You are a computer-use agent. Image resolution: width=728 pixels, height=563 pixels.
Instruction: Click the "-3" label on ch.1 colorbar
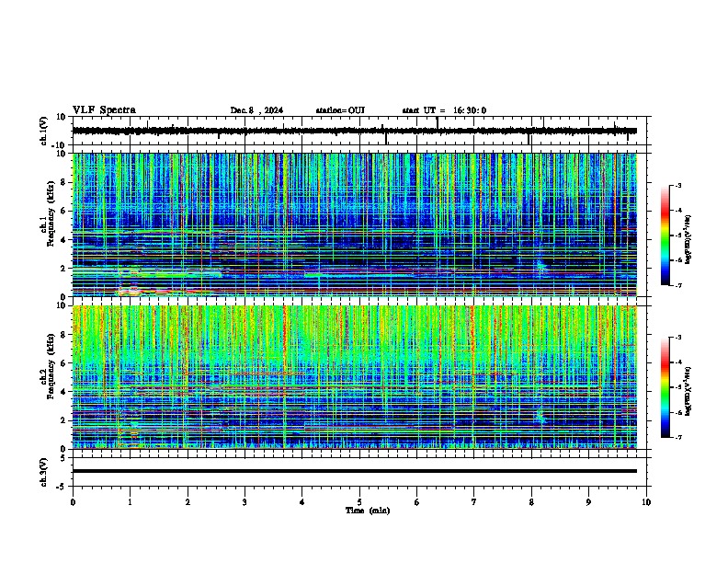pyautogui.click(x=677, y=185)
